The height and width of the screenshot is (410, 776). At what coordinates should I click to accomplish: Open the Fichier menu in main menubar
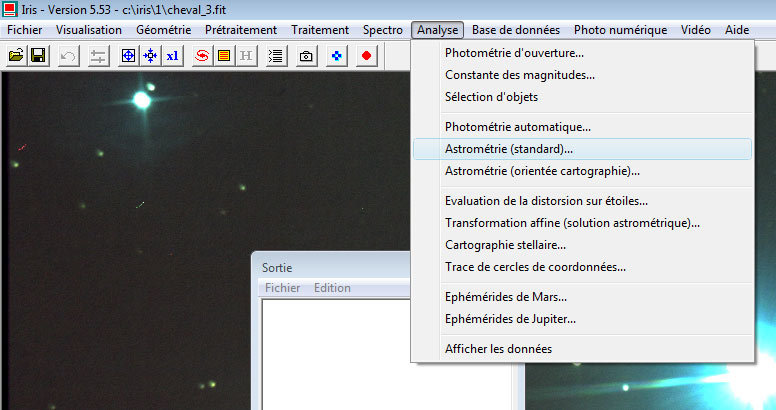(25, 30)
